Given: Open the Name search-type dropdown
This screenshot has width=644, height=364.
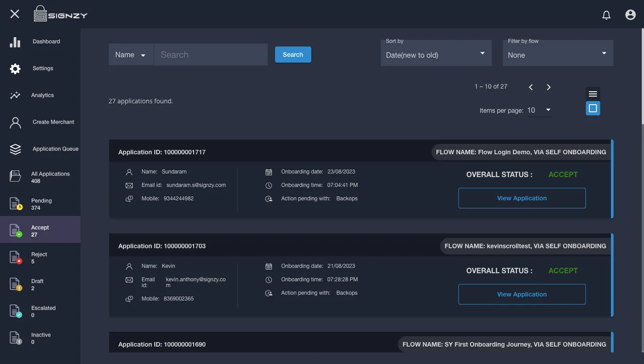Looking at the screenshot, I should pyautogui.click(x=131, y=55).
